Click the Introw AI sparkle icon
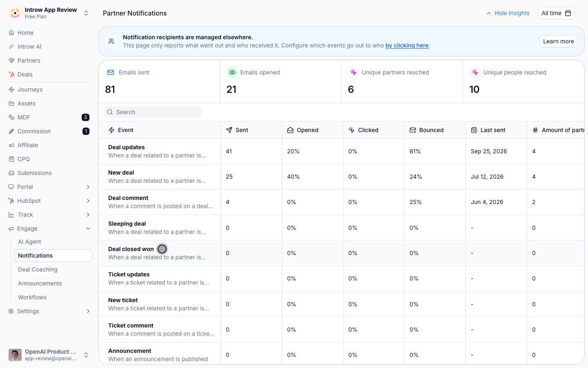 (11, 47)
